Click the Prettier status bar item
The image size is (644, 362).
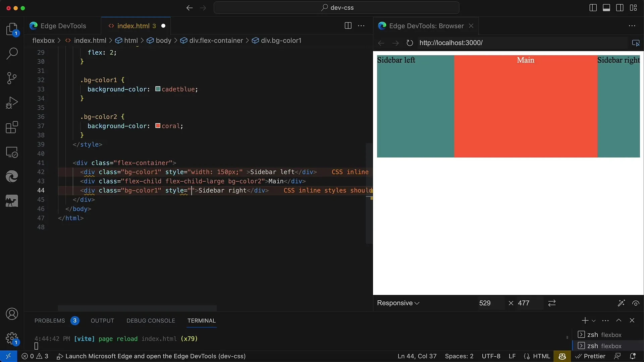590,356
